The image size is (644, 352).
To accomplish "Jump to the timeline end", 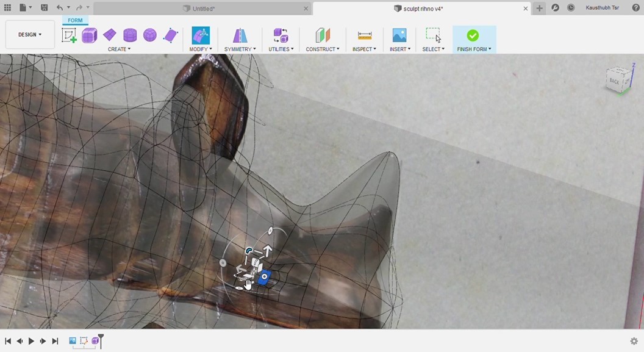I will click(55, 341).
